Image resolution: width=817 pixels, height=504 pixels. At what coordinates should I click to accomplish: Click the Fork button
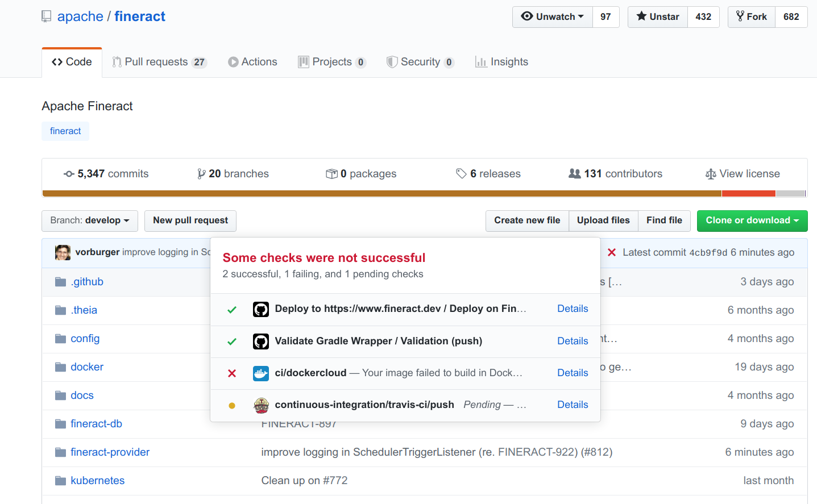click(752, 17)
